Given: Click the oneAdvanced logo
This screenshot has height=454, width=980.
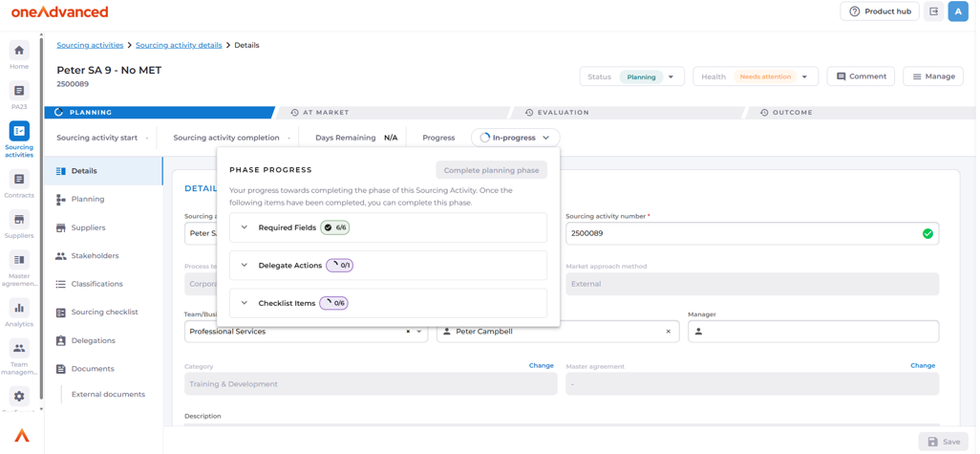Looking at the screenshot, I should [59, 11].
